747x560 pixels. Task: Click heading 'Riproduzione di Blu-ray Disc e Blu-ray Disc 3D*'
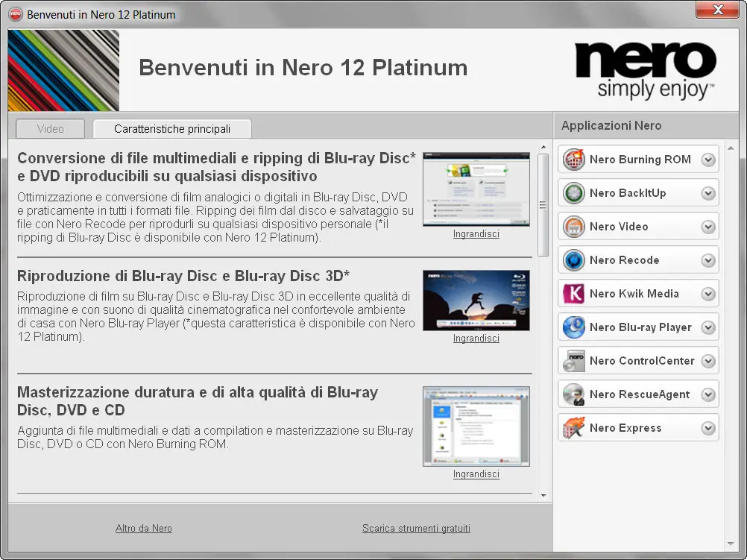tap(183, 276)
